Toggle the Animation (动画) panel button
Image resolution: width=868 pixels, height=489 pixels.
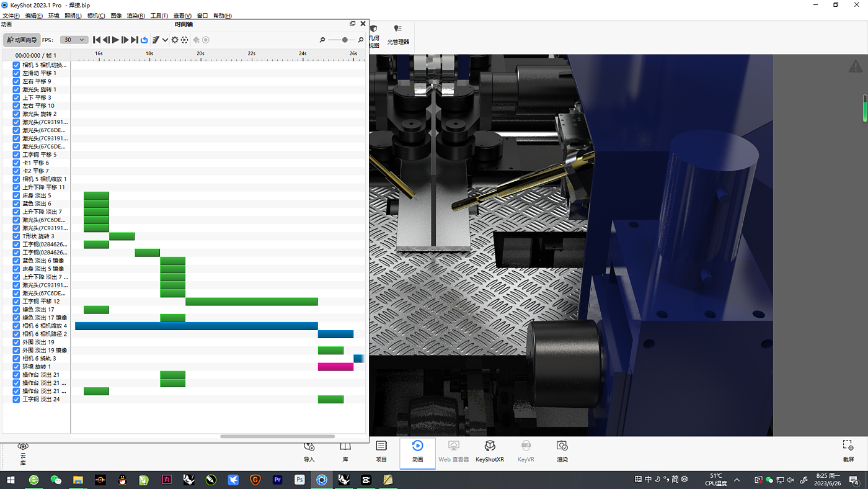click(x=417, y=453)
